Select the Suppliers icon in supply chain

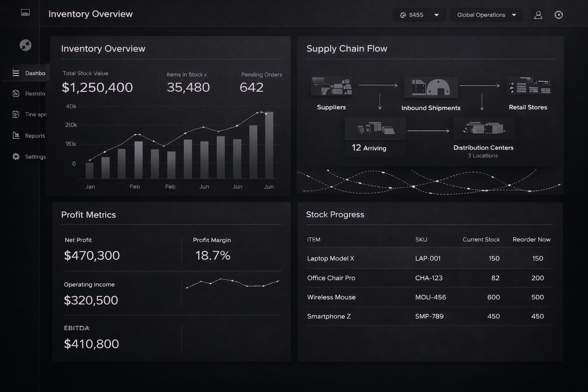point(332,87)
